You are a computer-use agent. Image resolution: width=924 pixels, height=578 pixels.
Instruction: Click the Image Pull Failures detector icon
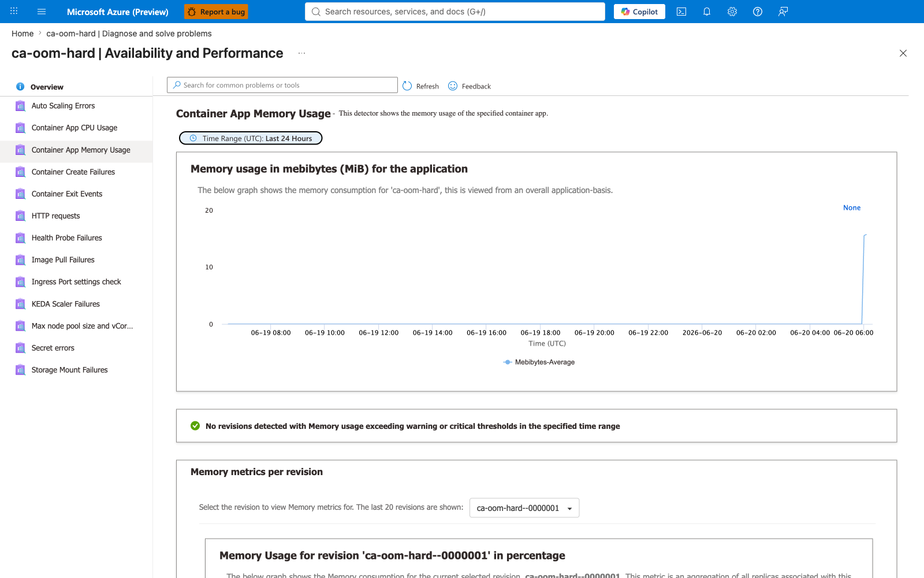[20, 260]
